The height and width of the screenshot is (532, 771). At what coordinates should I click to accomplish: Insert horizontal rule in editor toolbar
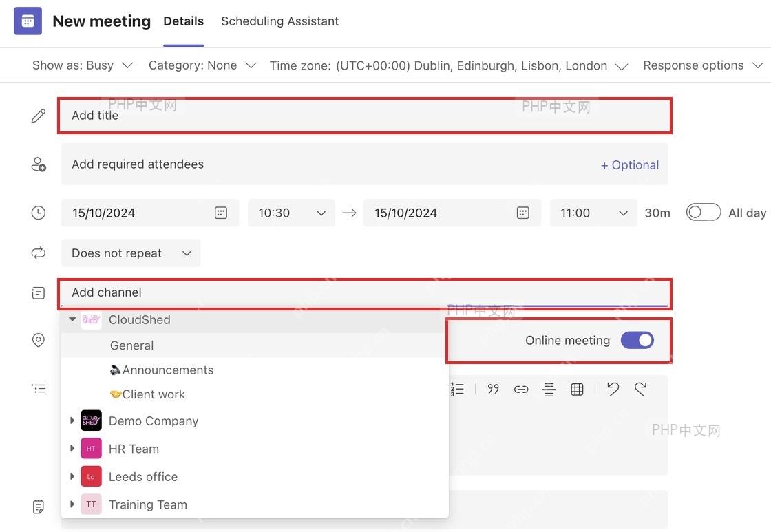coord(549,390)
